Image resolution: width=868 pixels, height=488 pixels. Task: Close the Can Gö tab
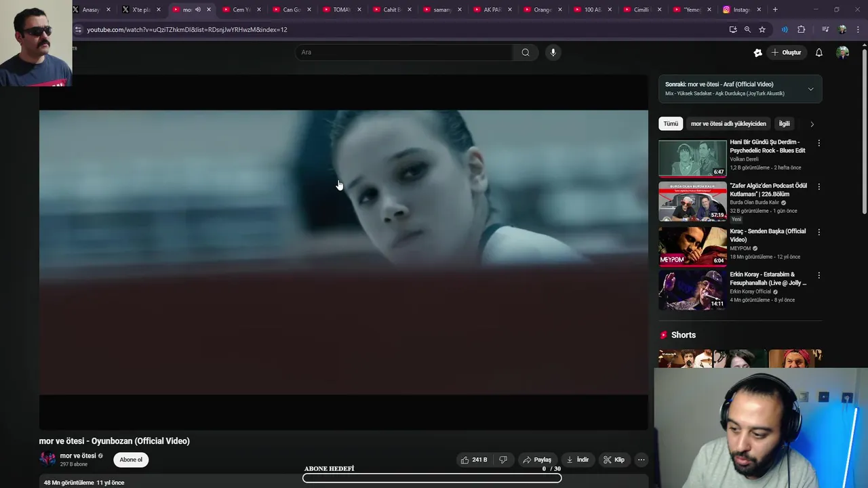pos(309,9)
